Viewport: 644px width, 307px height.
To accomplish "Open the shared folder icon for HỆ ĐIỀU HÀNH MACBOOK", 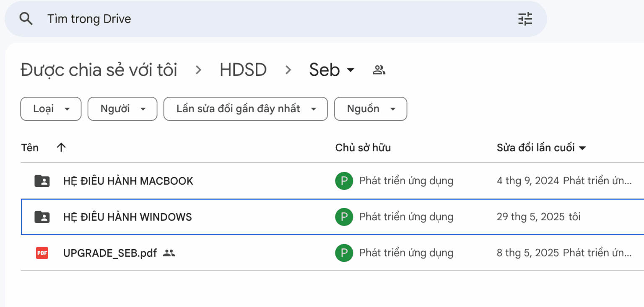I will click(42, 181).
